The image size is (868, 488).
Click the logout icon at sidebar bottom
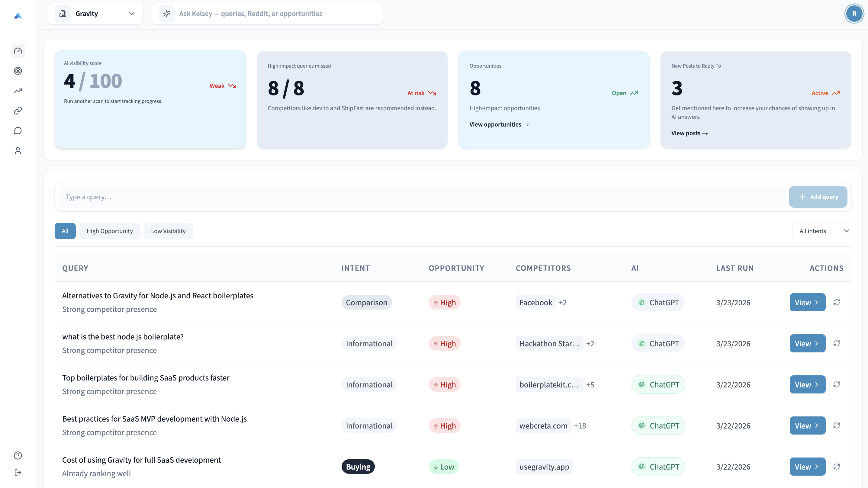pos(18,472)
